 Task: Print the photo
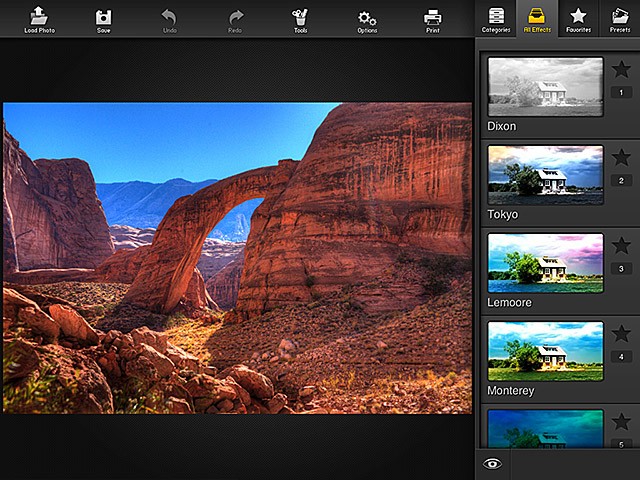click(x=432, y=17)
